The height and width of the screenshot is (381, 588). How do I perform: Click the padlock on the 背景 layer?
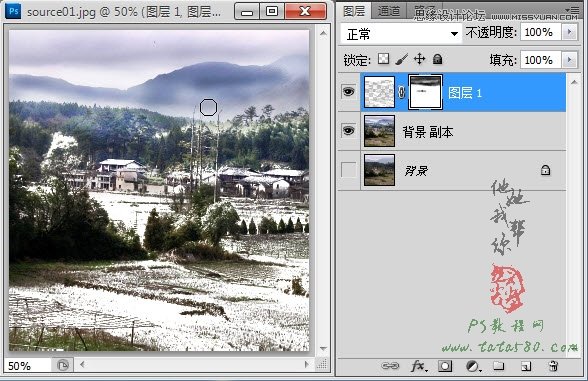(x=545, y=170)
